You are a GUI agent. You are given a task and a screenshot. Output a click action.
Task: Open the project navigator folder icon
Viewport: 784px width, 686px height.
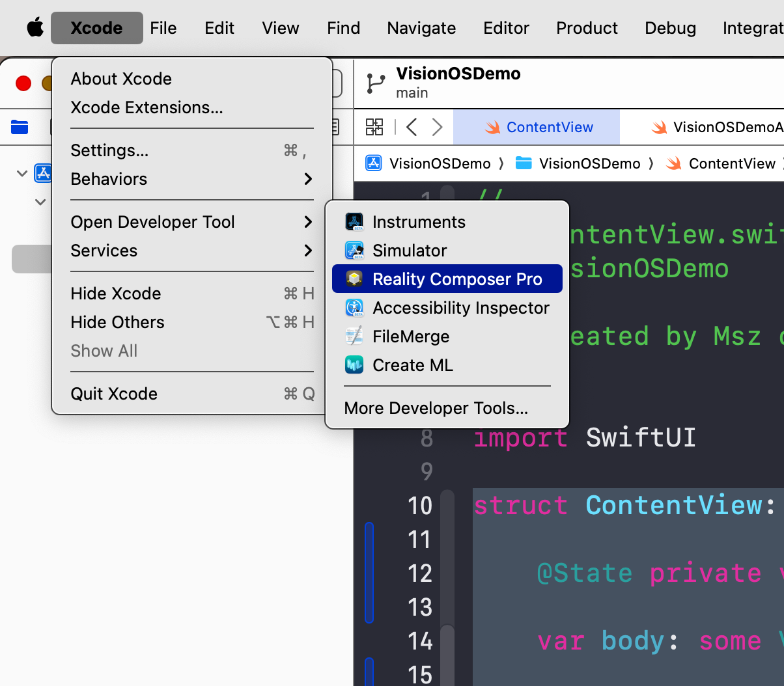coord(20,127)
